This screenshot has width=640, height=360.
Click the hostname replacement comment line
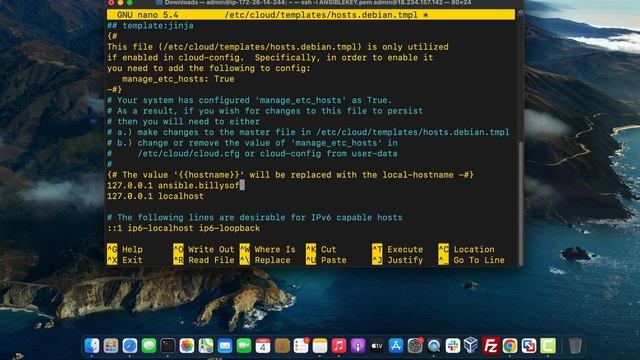coord(290,175)
